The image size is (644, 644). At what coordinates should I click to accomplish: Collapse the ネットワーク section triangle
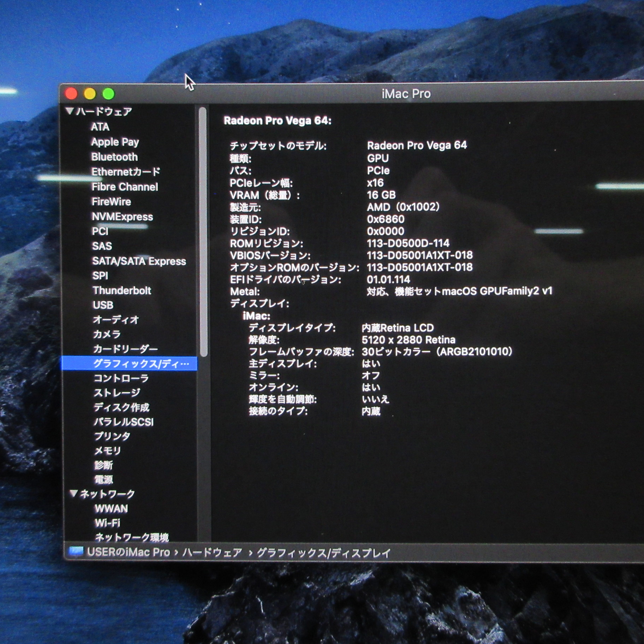pyautogui.click(x=73, y=493)
